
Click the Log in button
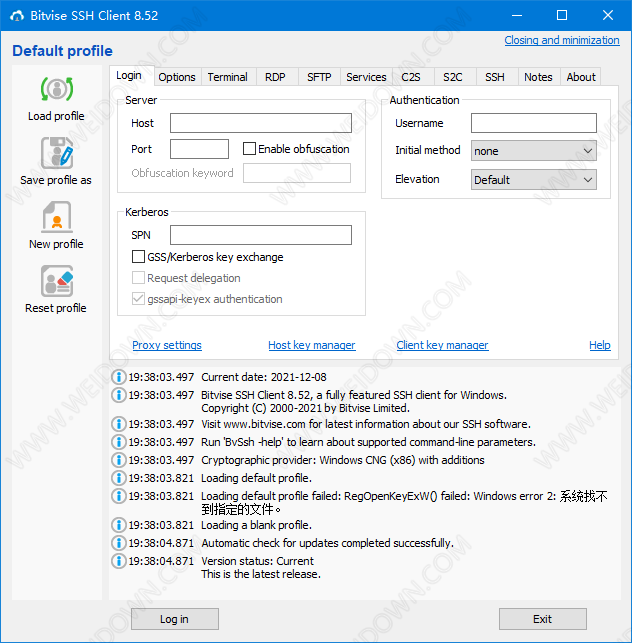point(175,619)
